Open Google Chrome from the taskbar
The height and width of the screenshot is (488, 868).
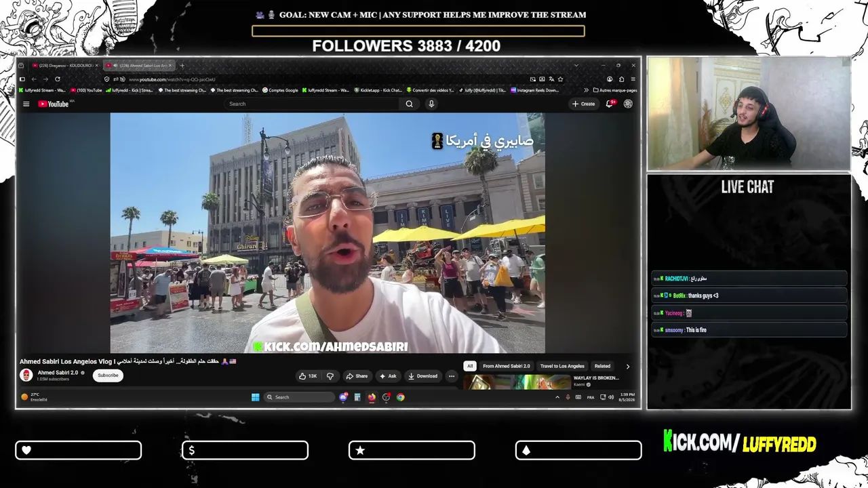401,397
